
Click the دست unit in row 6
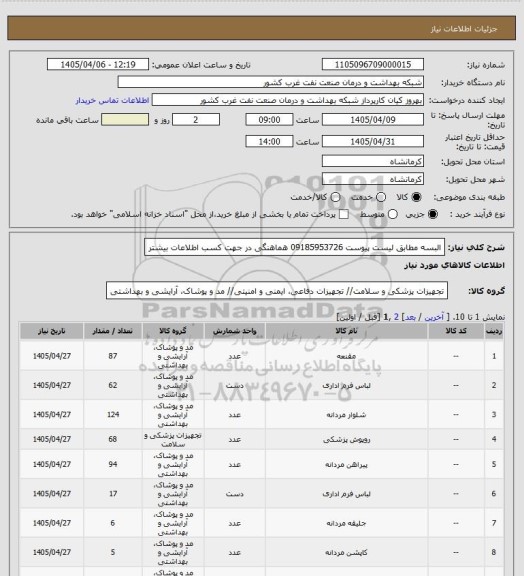(234, 494)
